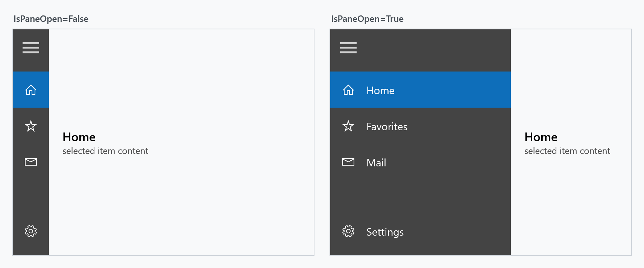Screen dimensions: 644x268
Task: Select Home icon in the collapsed pane
Action: tap(31, 90)
